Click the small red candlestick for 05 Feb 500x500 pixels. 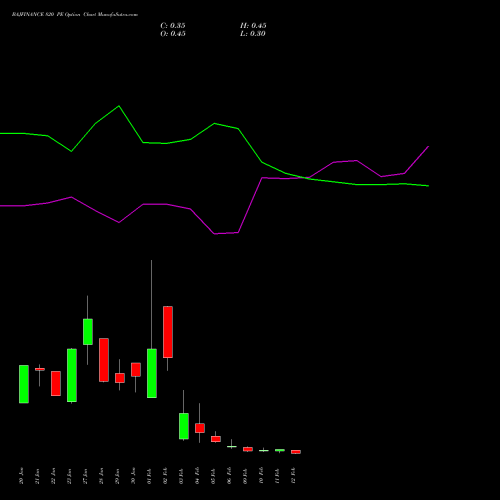[216, 439]
